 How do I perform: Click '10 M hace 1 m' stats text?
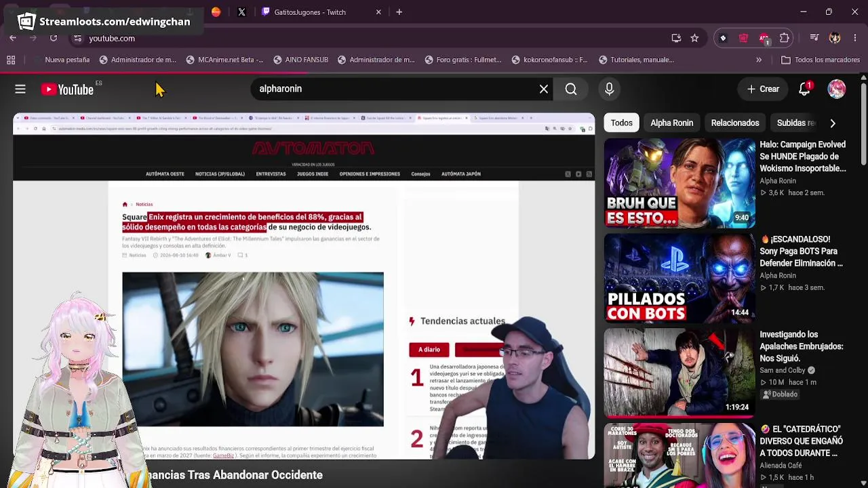coord(788,382)
